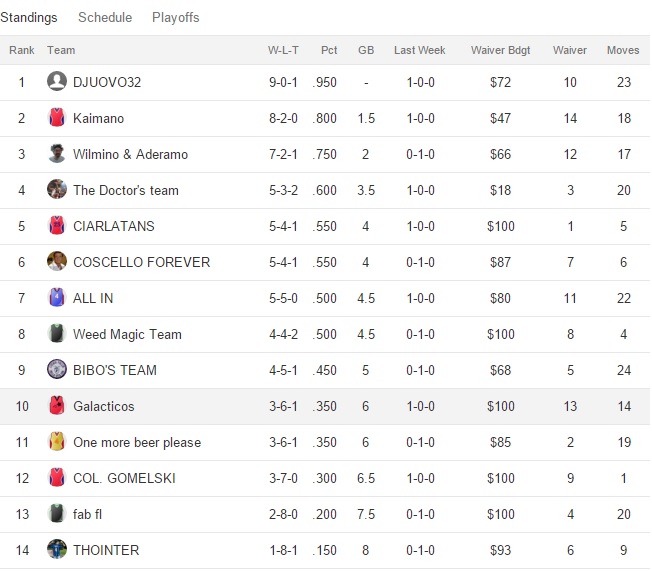Image resolution: width=652 pixels, height=571 pixels.
Task: Switch to the Schedule tab
Action: 105,18
